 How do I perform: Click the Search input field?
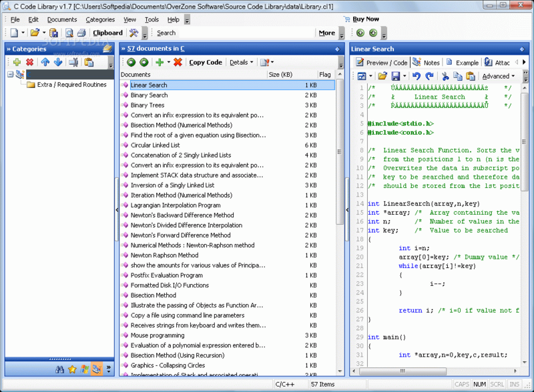[x=246, y=33]
